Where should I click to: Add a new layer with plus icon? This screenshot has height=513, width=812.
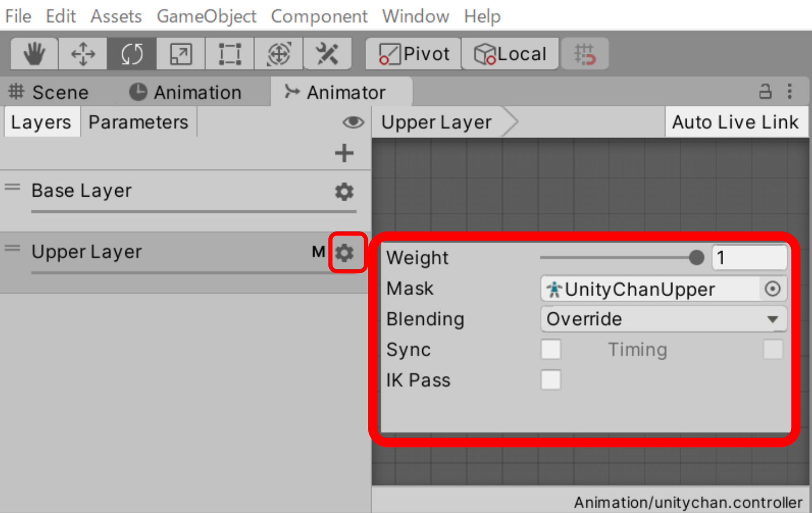344,153
